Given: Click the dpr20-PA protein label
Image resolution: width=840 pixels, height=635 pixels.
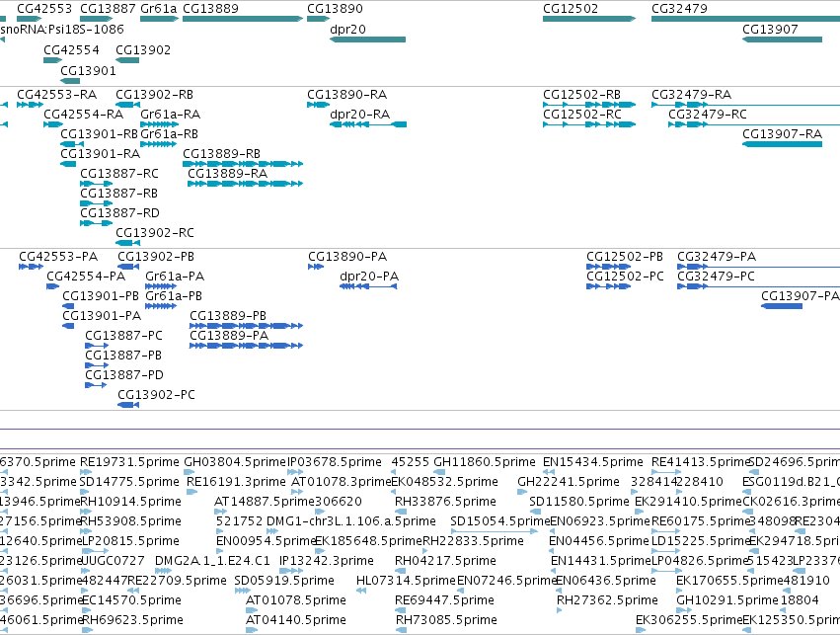Looking at the screenshot, I should tap(369, 278).
